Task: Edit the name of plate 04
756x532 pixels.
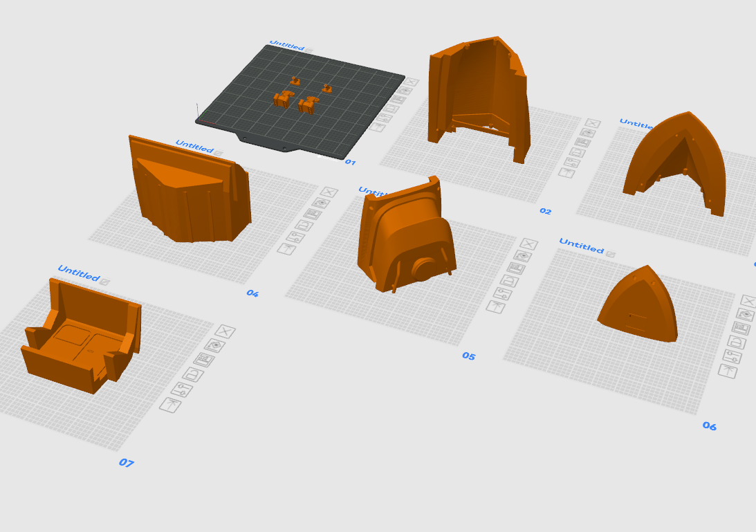Action: (x=219, y=154)
